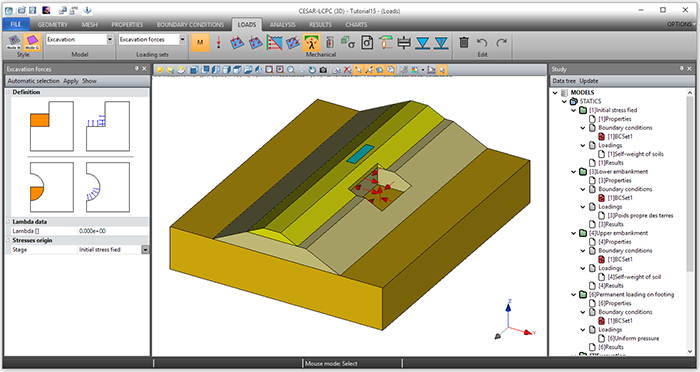This screenshot has width=700, height=372.
Task: Close the Excavation forces panel
Action: click(x=144, y=68)
